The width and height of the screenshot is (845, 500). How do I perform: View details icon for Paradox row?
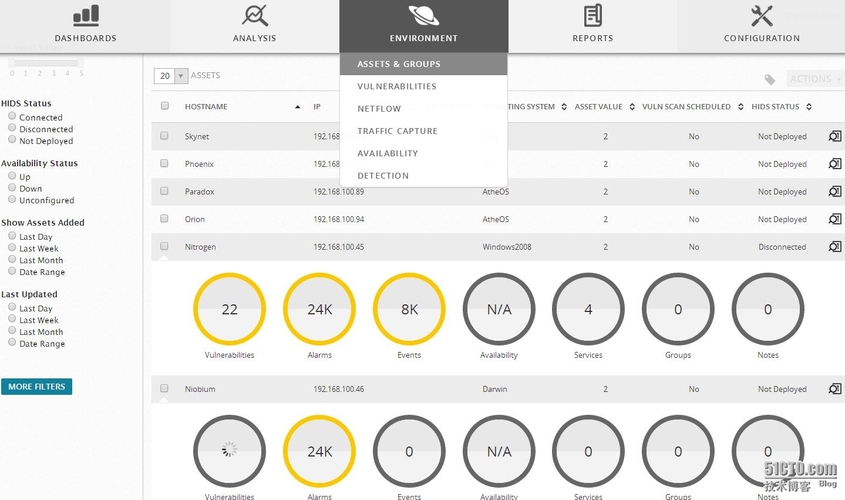pos(835,191)
